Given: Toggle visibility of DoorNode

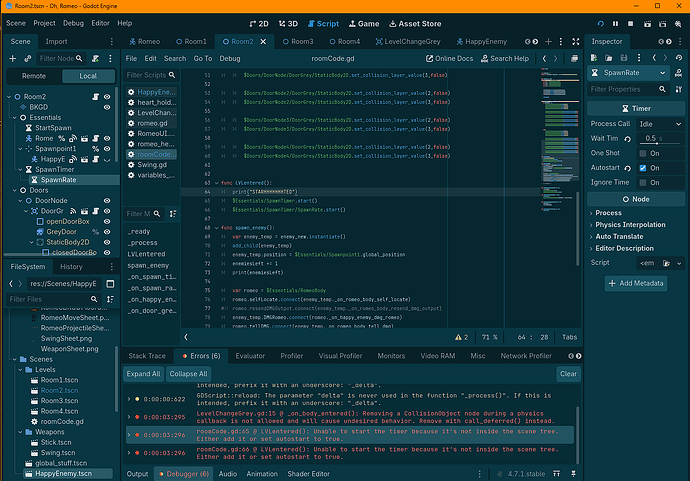Looking at the screenshot, I should coord(107,201).
